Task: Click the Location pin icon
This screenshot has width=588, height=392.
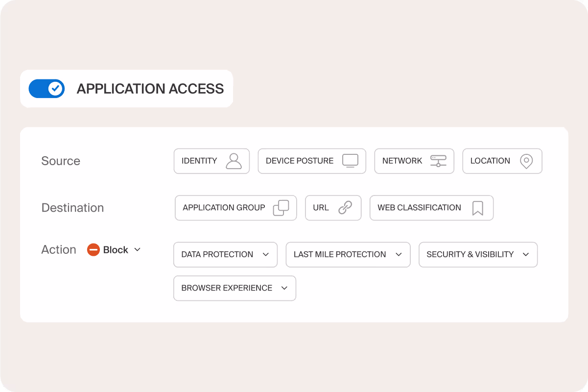Action: [x=526, y=161]
